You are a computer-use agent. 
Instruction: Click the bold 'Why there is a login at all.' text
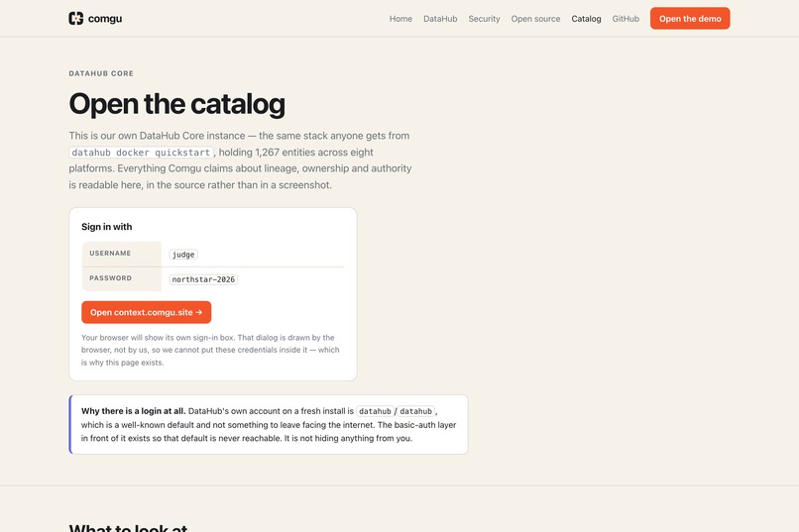(x=133, y=411)
